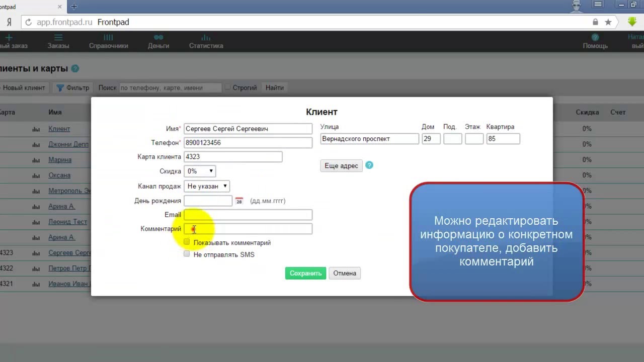
Task: Click the Yandex Я home button
Action: tap(9, 22)
